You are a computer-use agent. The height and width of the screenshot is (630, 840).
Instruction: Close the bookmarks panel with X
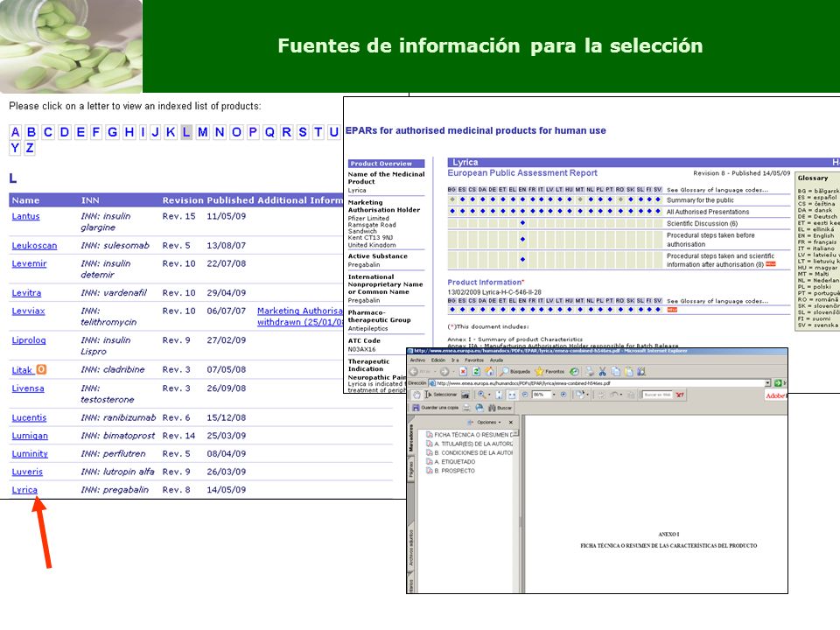coord(510,422)
